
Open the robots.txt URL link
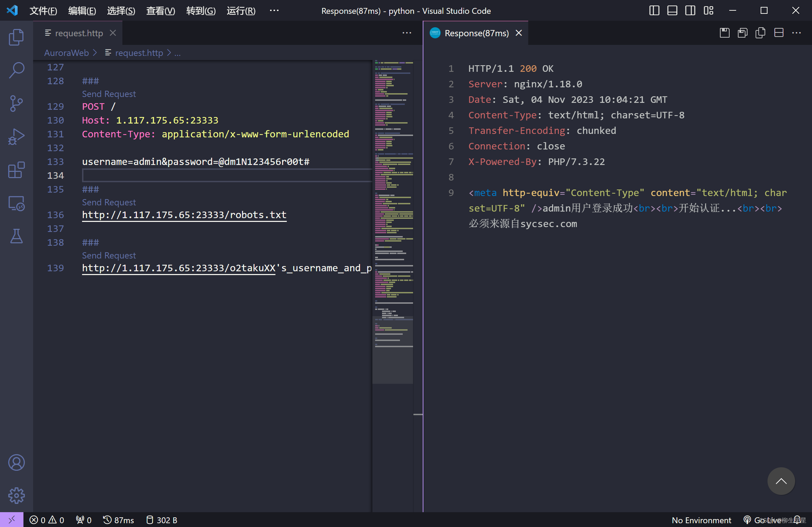click(x=184, y=215)
